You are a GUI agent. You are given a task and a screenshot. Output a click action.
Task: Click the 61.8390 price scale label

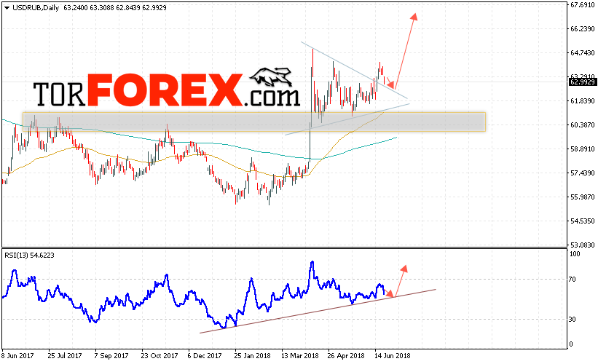[583, 101]
